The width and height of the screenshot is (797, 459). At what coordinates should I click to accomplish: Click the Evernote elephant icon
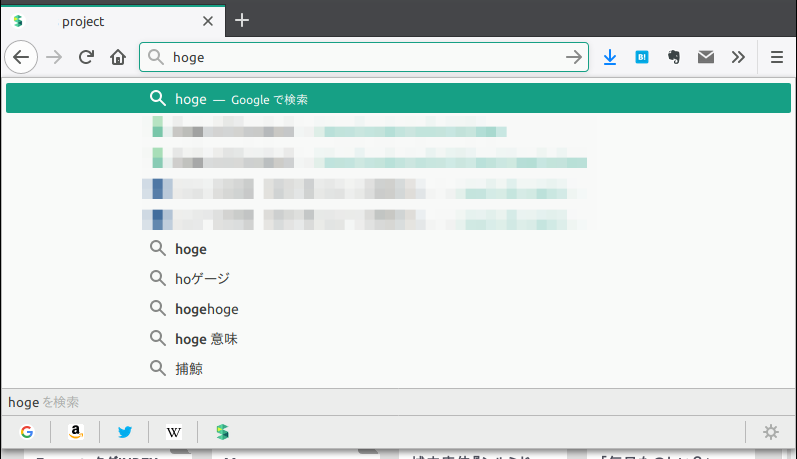click(x=674, y=57)
